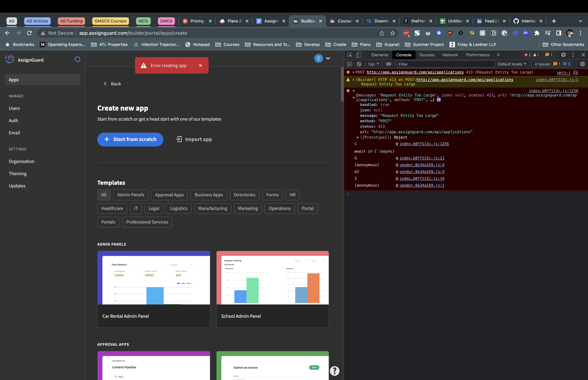The width and height of the screenshot is (588, 380).
Task: Open the top JavaScript context dropdown
Action: click(x=374, y=64)
